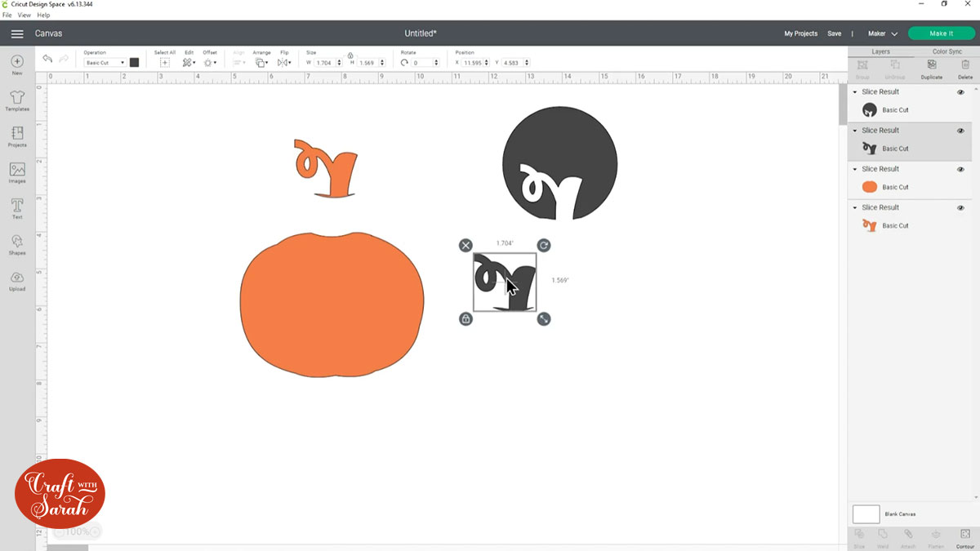Viewport: 980px width, 551px height.
Task: Toggle visibility of the orange pumpkin layer
Action: 960,169
